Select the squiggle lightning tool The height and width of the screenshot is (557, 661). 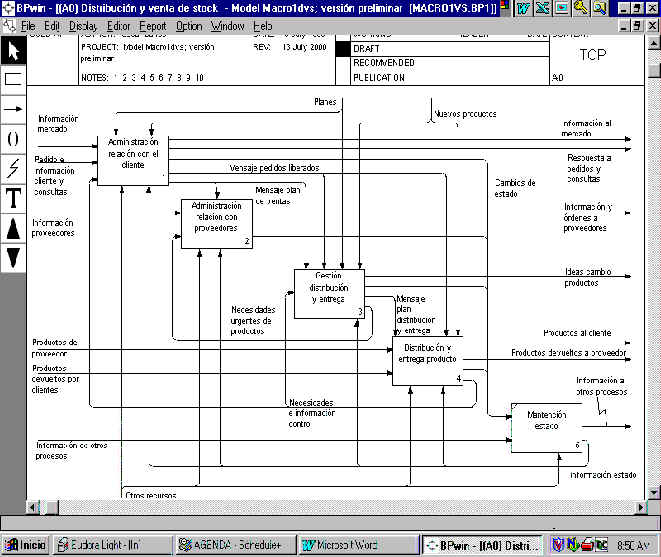[13, 168]
